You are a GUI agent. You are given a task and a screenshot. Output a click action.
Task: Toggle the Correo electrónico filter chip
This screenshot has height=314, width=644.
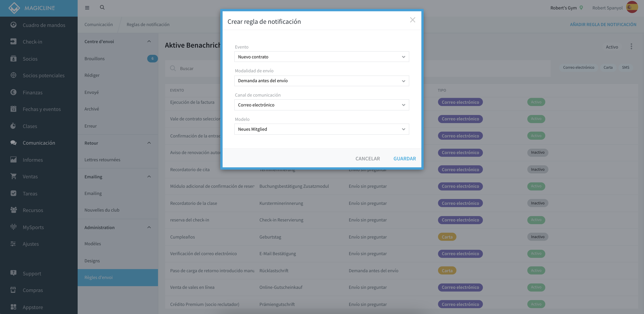click(x=578, y=67)
